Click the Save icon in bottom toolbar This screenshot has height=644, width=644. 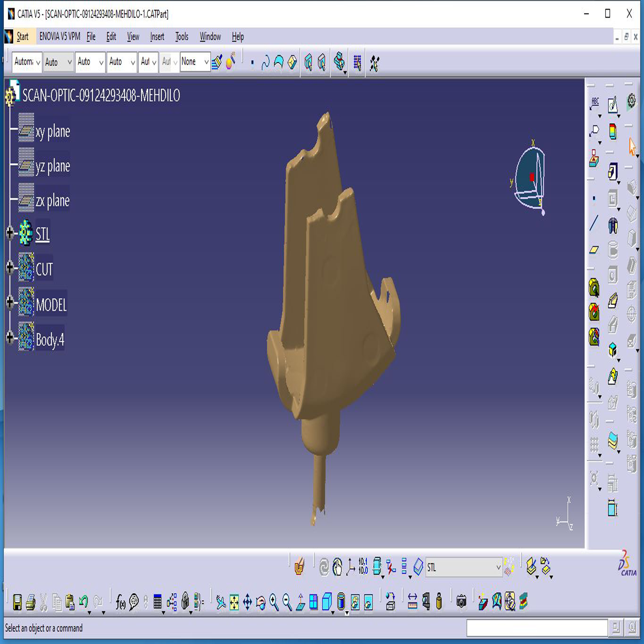(17, 602)
